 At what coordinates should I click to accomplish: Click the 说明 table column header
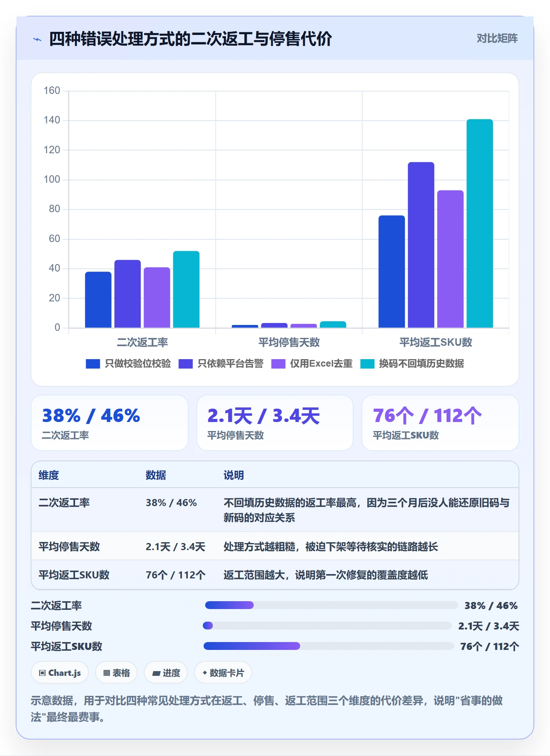tap(234, 475)
